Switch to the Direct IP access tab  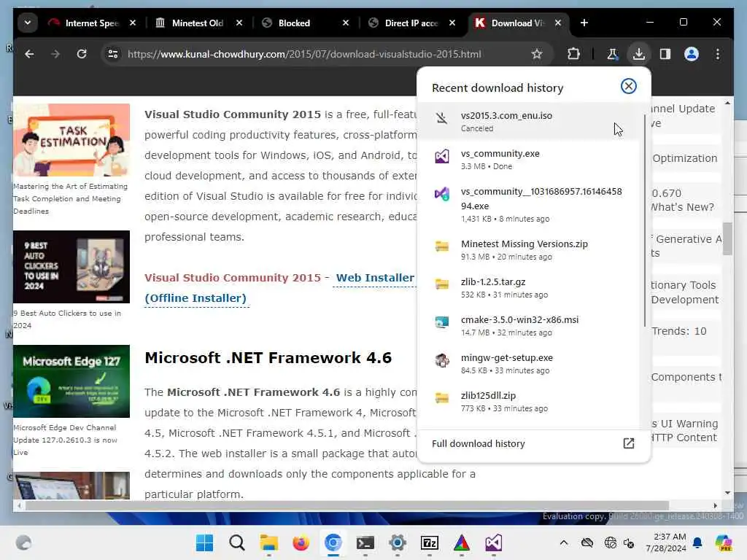pos(411,23)
